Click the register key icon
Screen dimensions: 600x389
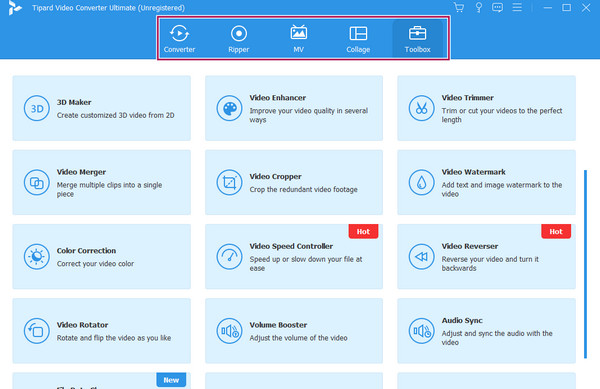(478, 7)
